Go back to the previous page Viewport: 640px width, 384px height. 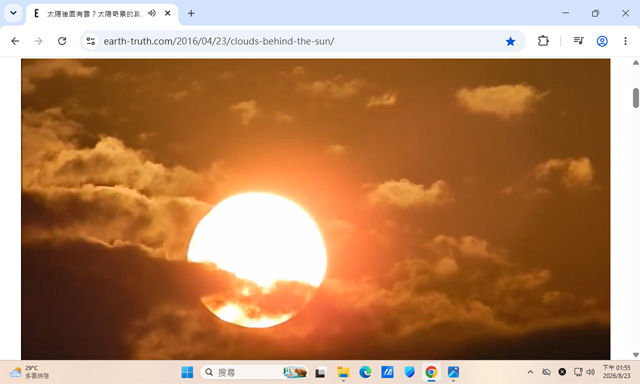click(x=15, y=41)
